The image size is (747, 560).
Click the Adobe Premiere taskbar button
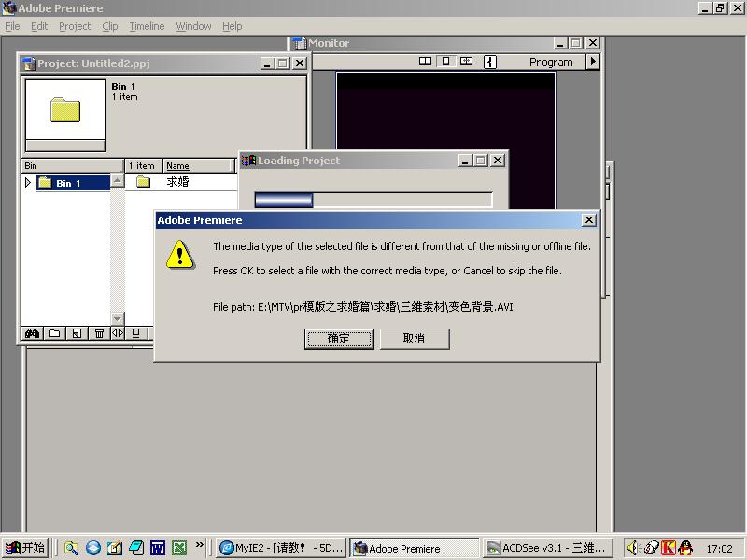point(415,548)
